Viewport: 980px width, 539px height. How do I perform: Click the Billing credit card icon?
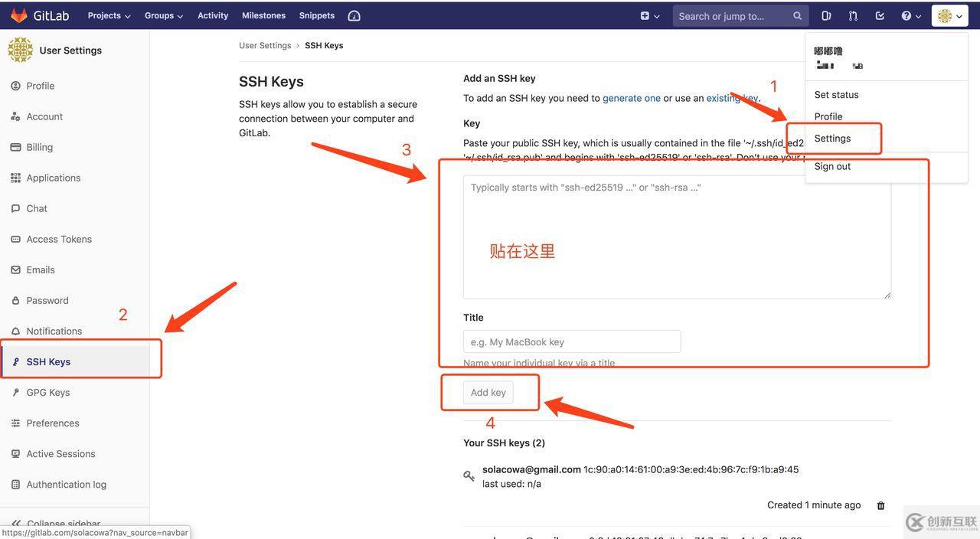(x=15, y=147)
